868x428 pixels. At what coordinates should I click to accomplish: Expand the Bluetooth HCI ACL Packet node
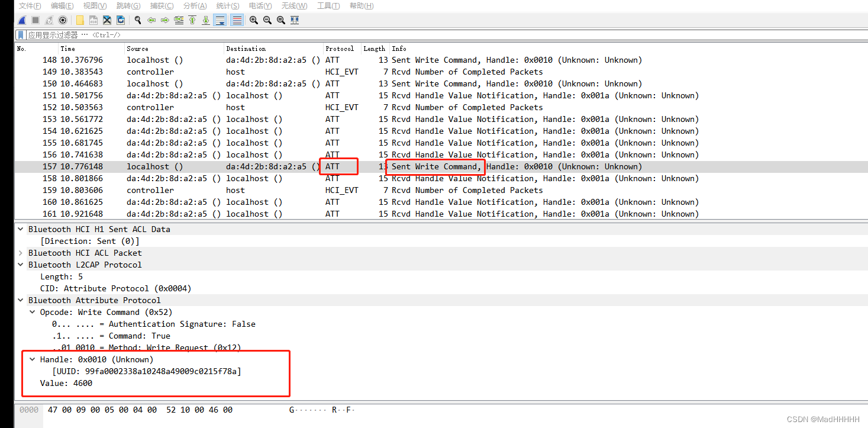[20, 253]
